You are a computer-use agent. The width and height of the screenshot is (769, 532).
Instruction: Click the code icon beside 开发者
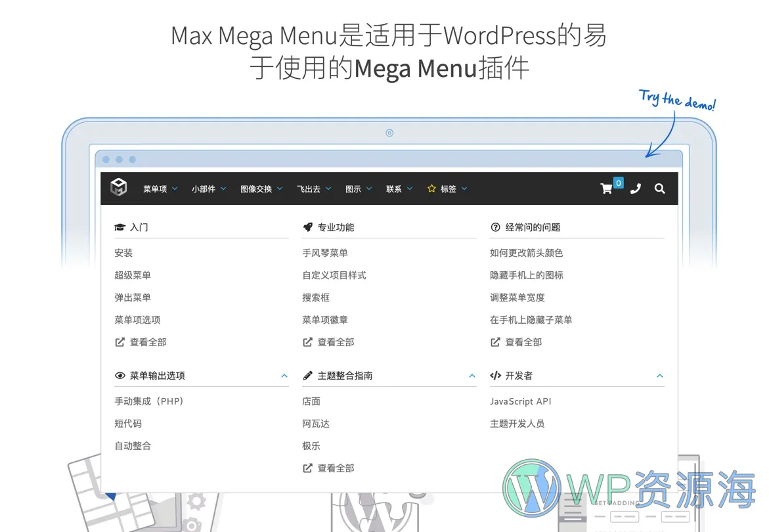coord(496,375)
